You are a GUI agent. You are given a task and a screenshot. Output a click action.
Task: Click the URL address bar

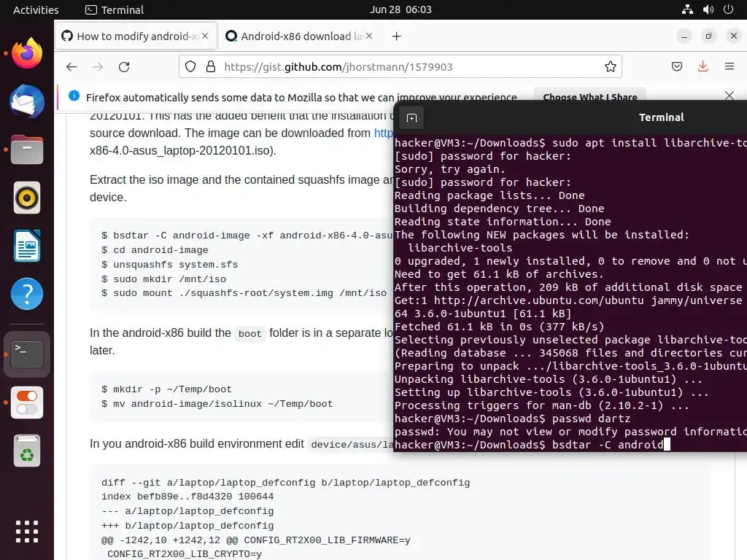(400, 66)
